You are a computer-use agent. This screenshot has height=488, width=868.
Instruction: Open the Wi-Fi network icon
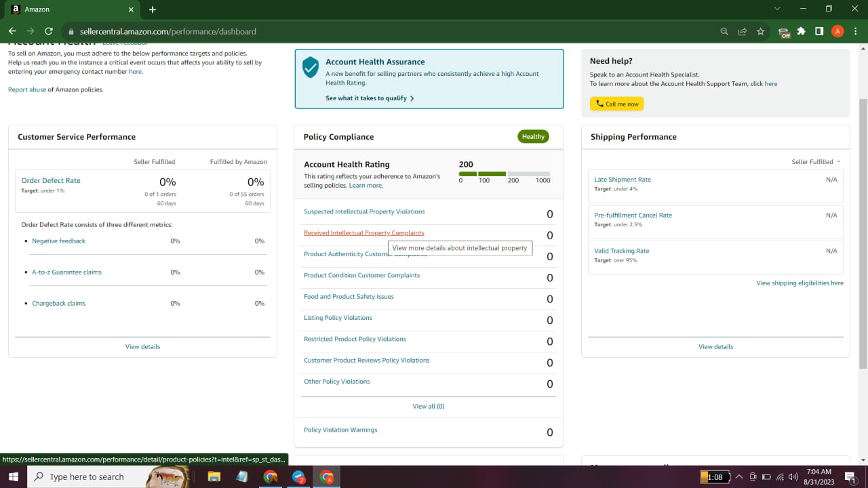pyautogui.click(x=780, y=476)
